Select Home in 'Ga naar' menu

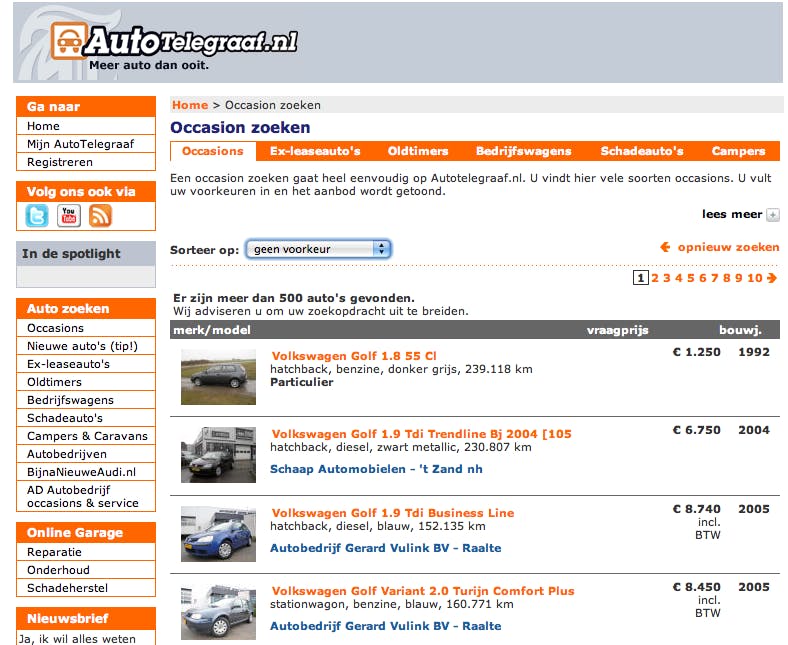point(86,126)
